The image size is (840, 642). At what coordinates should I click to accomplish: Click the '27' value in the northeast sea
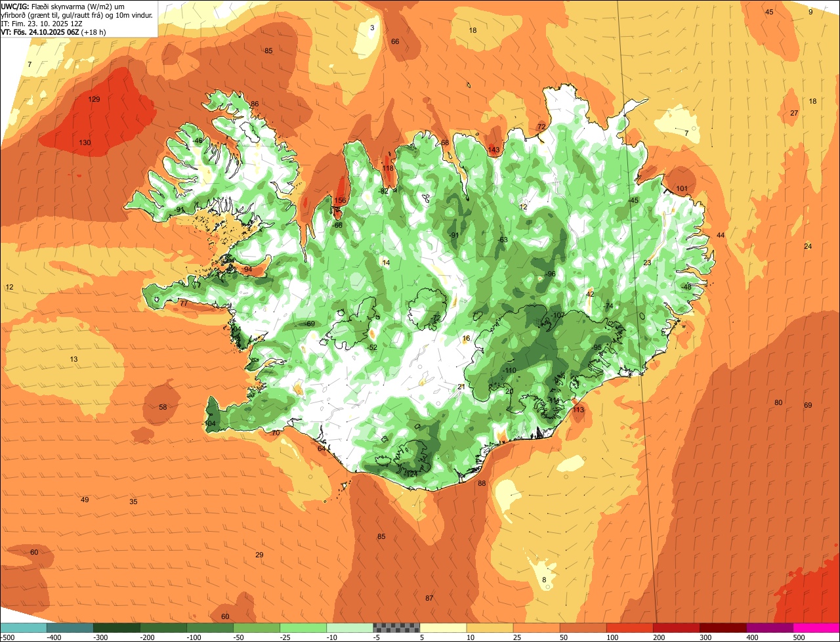click(x=794, y=114)
